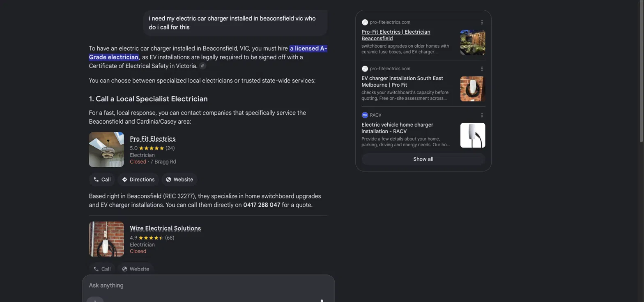This screenshot has width=644, height=302.
Task: Click the 'Based right in Beaconsfield (REC 32277)' paragraph
Action: (x=205, y=201)
